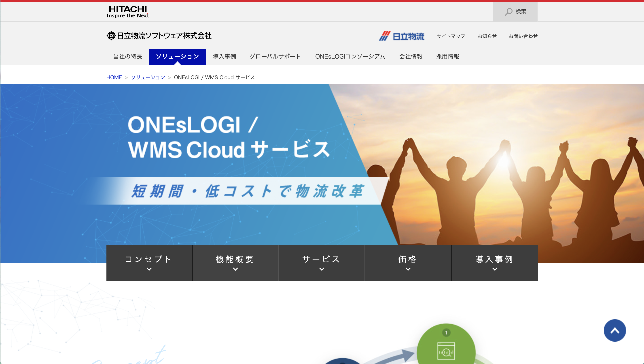Open the グローバルサポート menu item
644x364 pixels.
point(275,57)
